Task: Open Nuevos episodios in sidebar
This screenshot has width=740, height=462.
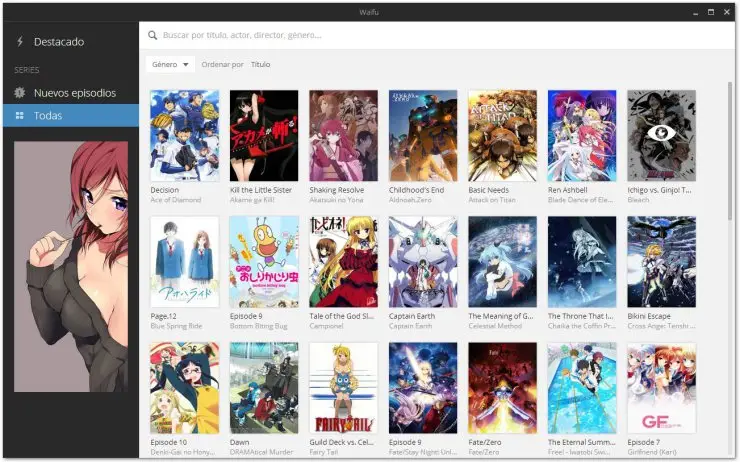Action: (x=71, y=92)
